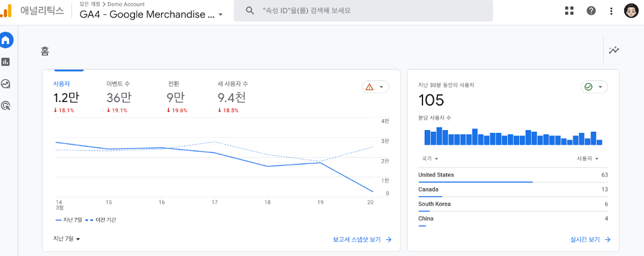The width and height of the screenshot is (644, 256).
Task: Click the arrow next to 실시간 보기
Action: coord(608,240)
